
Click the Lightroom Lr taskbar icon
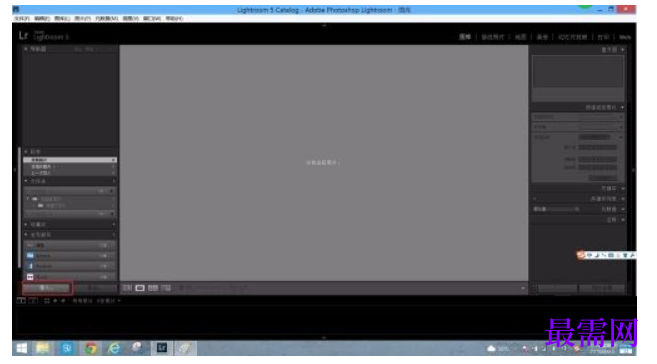pyautogui.click(x=162, y=348)
